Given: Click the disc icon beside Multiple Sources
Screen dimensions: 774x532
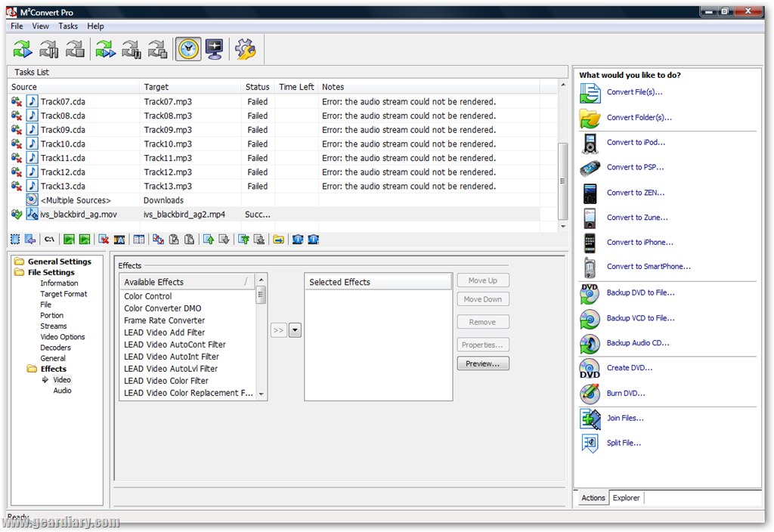Looking at the screenshot, I should point(32,199).
